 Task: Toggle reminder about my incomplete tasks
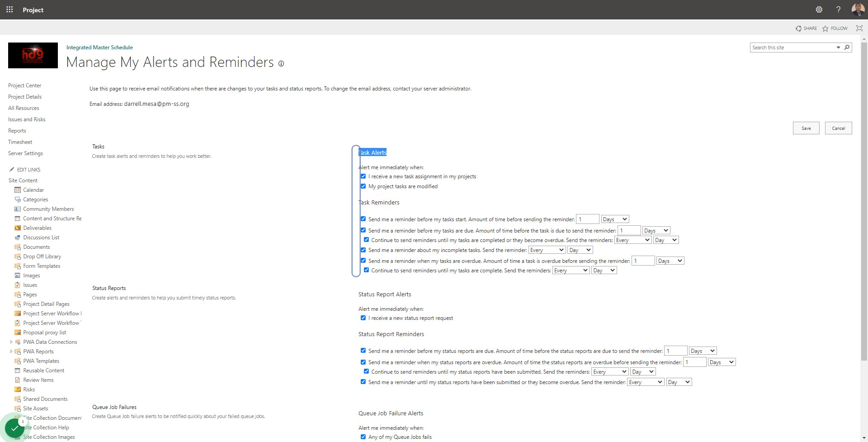[x=363, y=250]
